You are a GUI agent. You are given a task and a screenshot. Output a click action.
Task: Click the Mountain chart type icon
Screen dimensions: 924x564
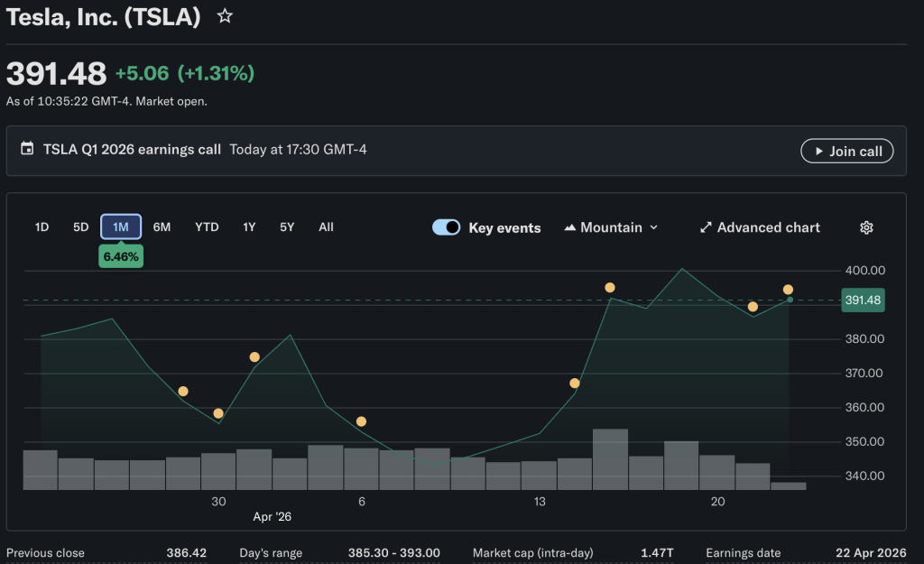pyautogui.click(x=569, y=227)
